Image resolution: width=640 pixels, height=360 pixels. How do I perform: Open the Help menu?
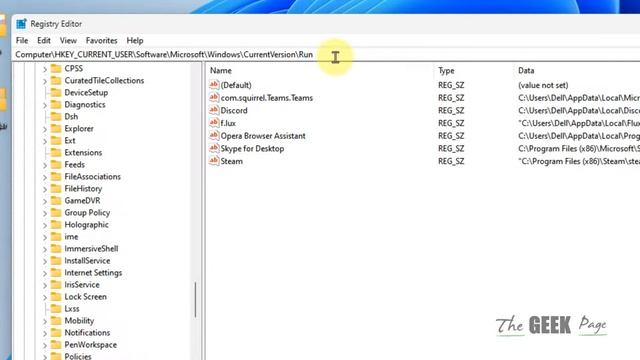click(135, 40)
